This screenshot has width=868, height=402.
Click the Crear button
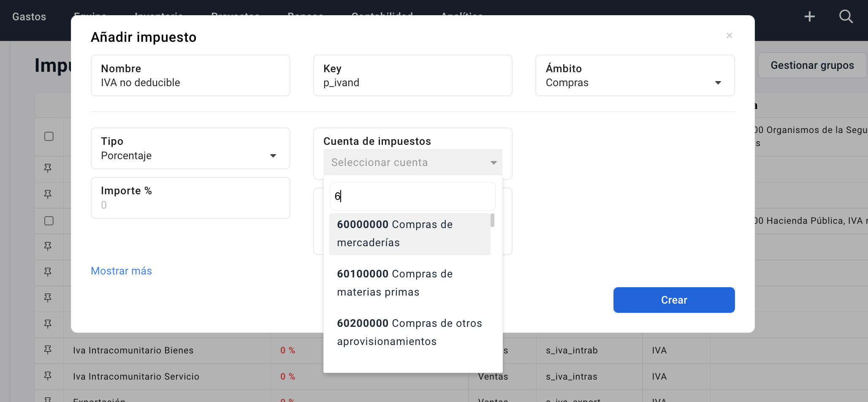pos(674,300)
